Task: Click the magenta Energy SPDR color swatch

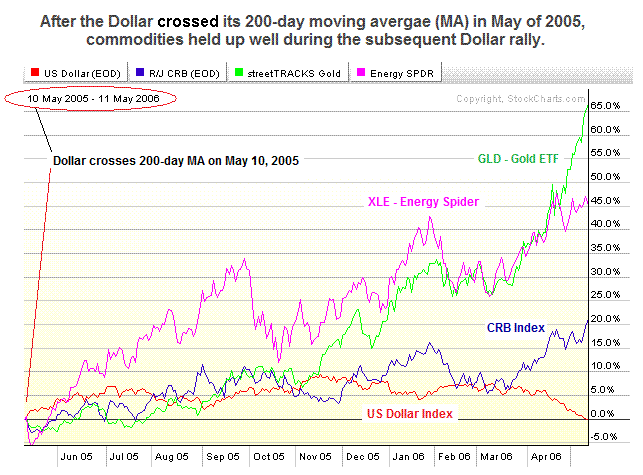Action: click(x=361, y=73)
